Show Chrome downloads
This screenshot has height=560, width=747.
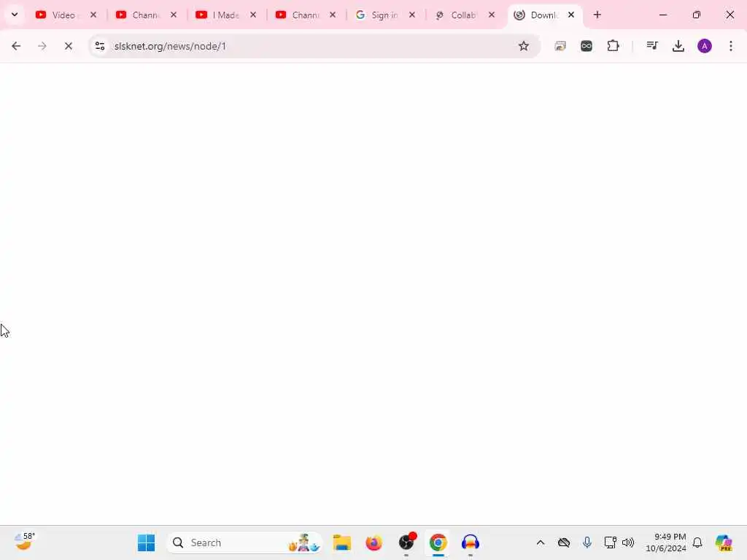[678, 46]
